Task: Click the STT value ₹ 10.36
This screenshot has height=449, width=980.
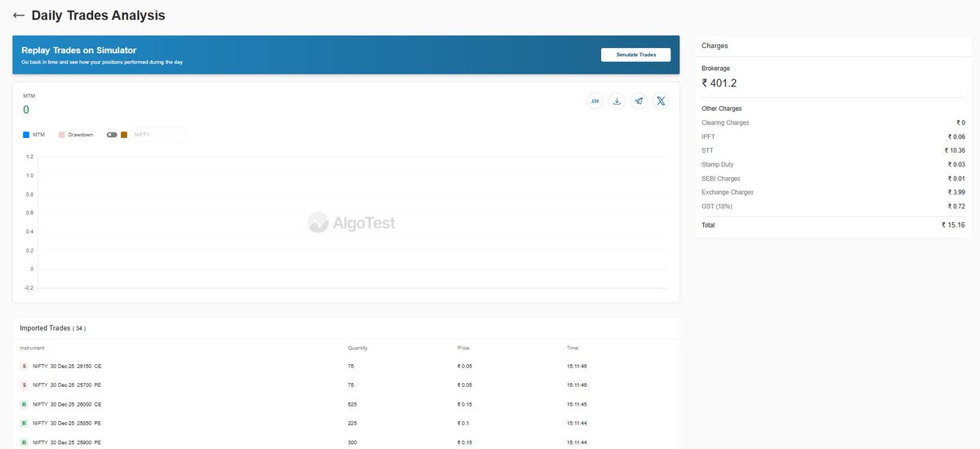Action: pos(955,150)
